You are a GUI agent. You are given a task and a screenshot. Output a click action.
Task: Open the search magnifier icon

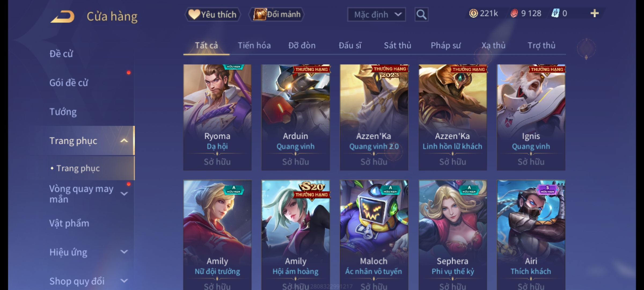421,15
